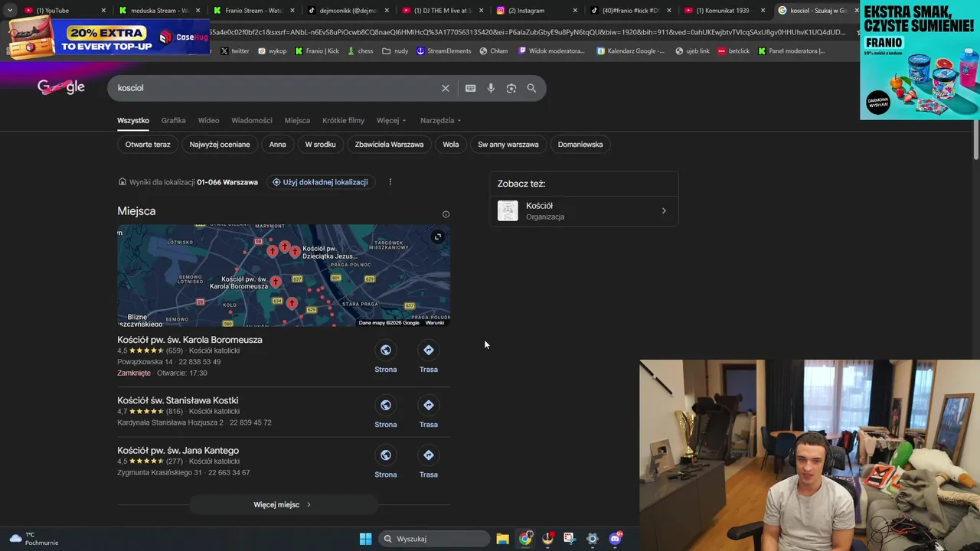Open the twitter bookmark
This screenshot has height=551, width=980.
[234, 51]
